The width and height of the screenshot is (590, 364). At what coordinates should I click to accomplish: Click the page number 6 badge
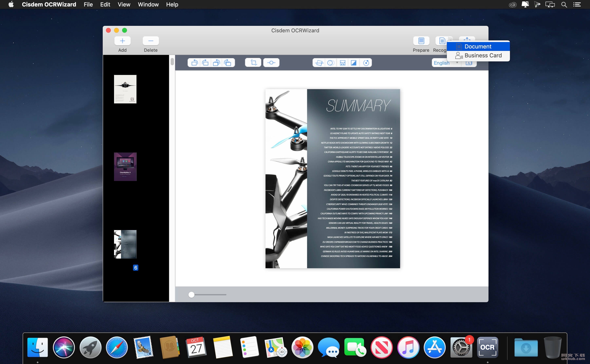tap(136, 267)
